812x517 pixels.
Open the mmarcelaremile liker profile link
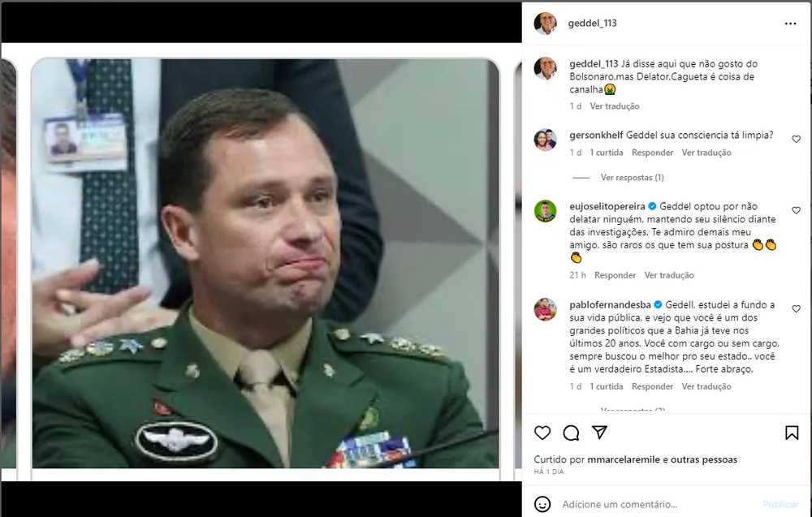[x=625, y=459]
